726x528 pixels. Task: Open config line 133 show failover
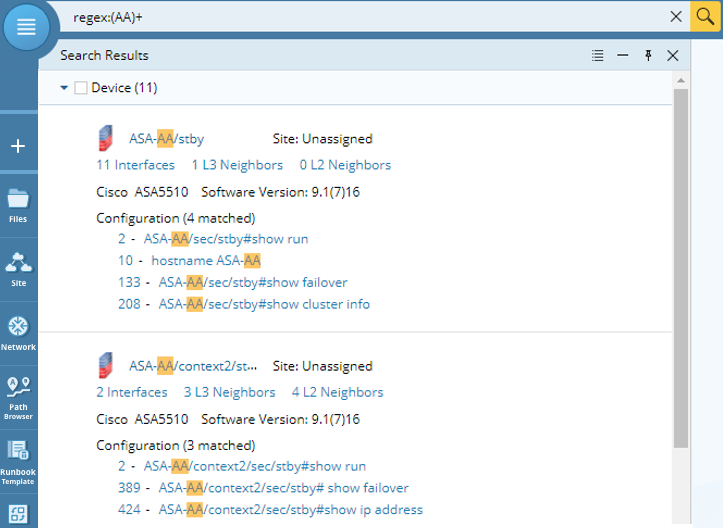pyautogui.click(x=253, y=283)
